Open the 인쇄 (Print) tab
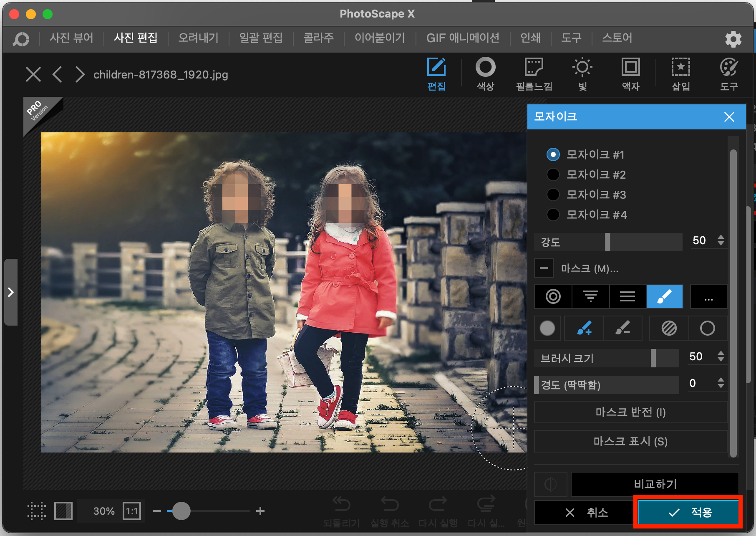The height and width of the screenshot is (536, 756). point(530,38)
